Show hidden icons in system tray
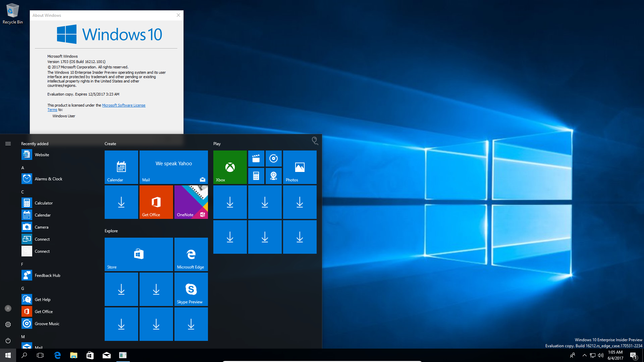The image size is (644, 362). click(585, 355)
